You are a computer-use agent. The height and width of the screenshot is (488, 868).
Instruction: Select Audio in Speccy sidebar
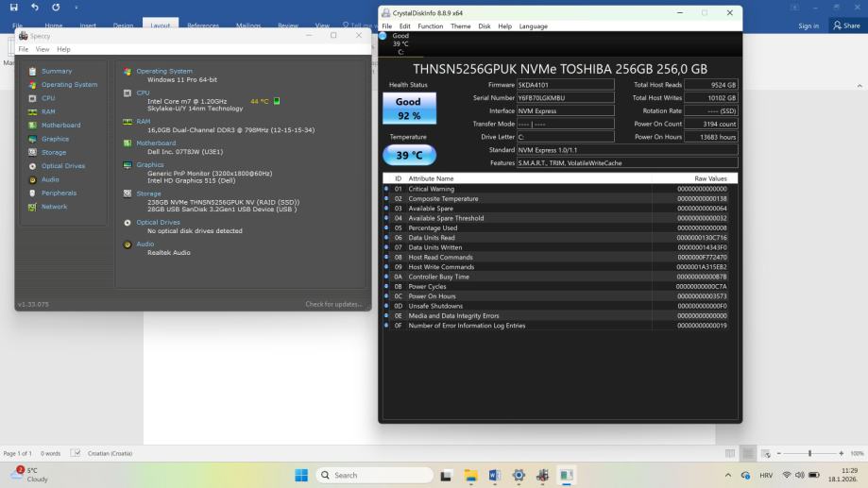click(50, 180)
